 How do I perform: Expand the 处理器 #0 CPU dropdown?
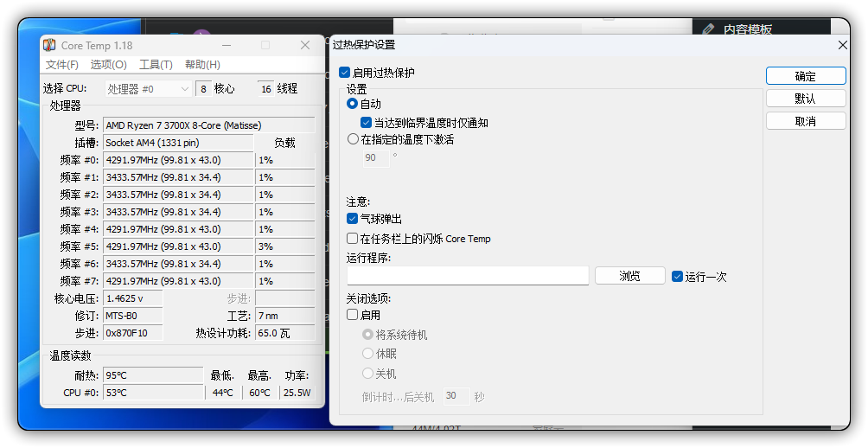[x=148, y=88]
